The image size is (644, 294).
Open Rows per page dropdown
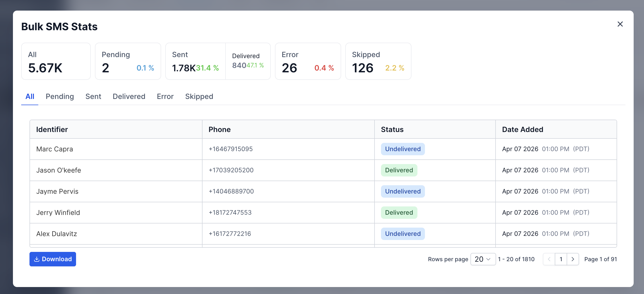pos(483,259)
